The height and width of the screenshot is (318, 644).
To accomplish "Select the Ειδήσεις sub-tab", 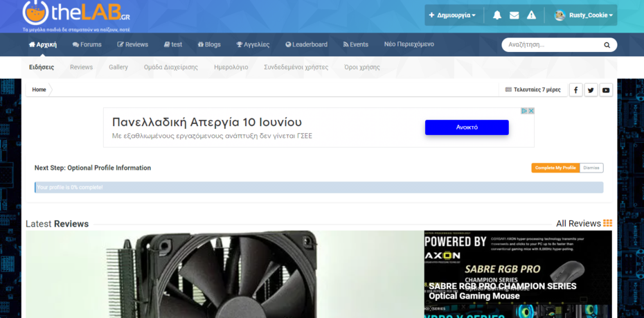I will click(42, 67).
